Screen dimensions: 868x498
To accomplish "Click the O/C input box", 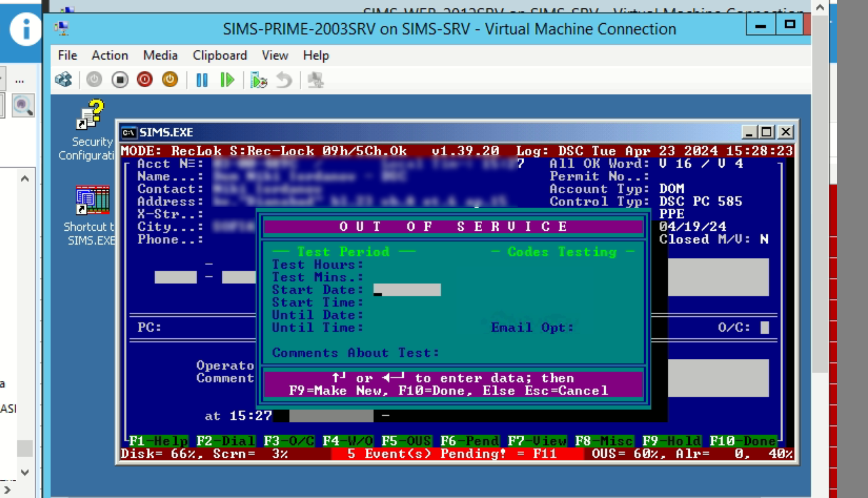I will 764,328.
